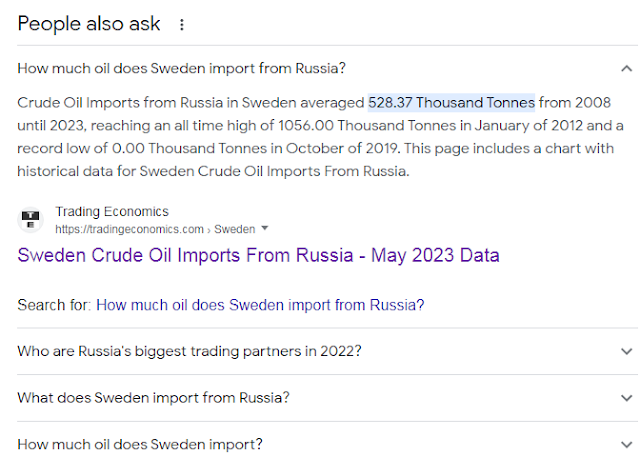Click the People also ask heading
The height and width of the screenshot is (457, 640).
coord(90,23)
